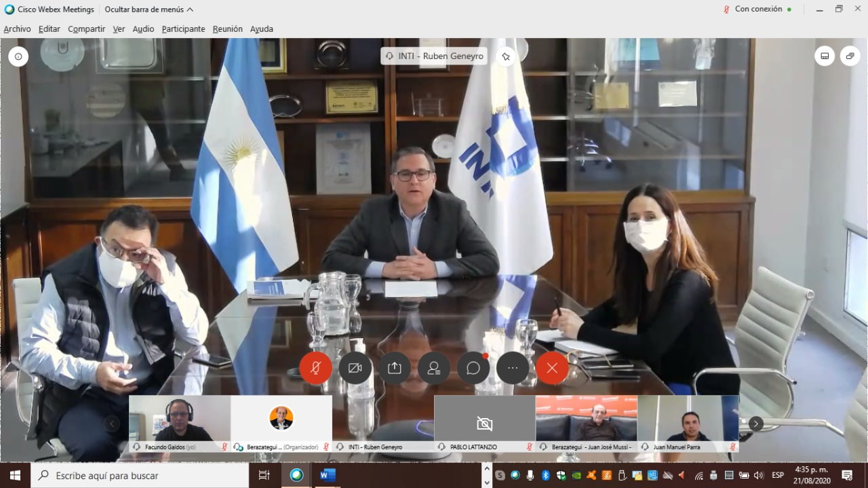Open more options ellipsis button
The width and height of the screenshot is (868, 488).
click(513, 368)
